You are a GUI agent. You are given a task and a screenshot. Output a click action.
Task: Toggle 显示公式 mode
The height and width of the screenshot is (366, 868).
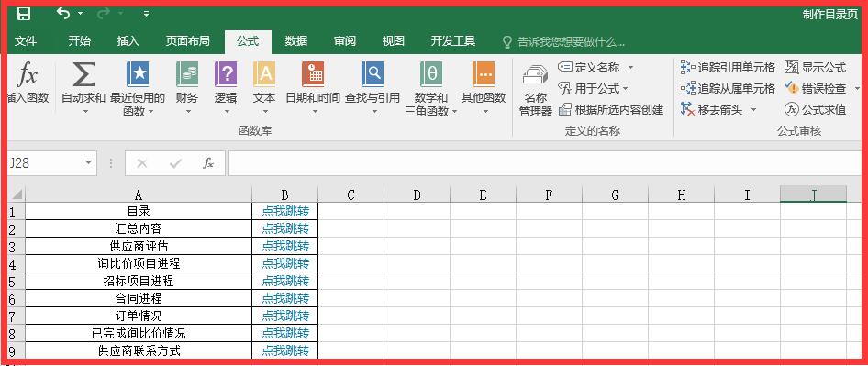click(x=816, y=68)
